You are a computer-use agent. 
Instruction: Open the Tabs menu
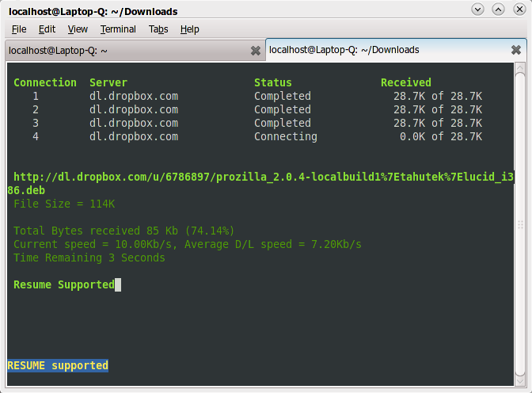(158, 29)
